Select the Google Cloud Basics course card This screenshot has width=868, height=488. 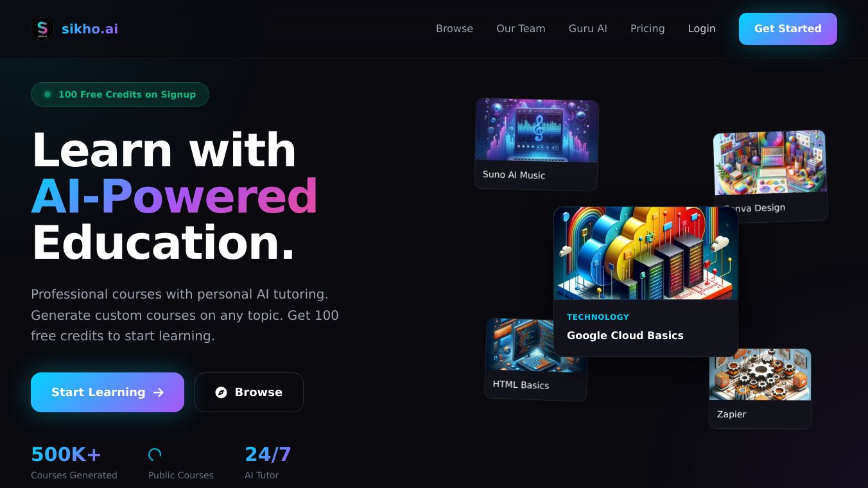(646, 281)
